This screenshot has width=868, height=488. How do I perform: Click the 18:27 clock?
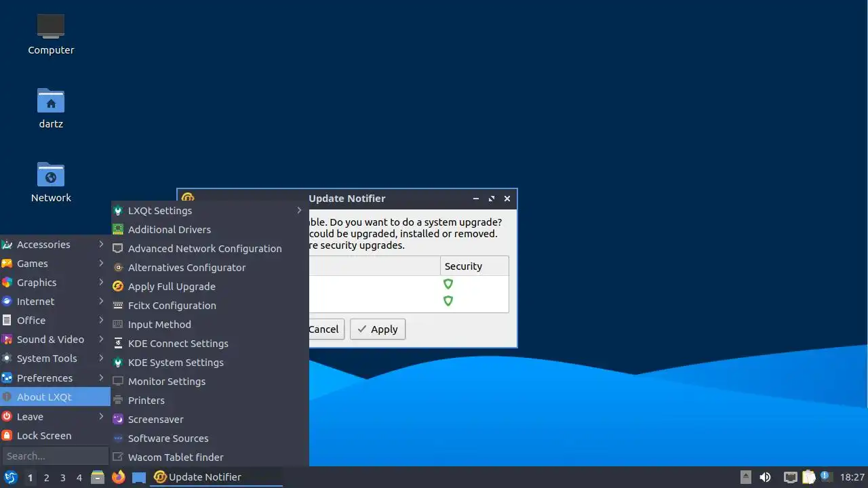pyautogui.click(x=852, y=477)
